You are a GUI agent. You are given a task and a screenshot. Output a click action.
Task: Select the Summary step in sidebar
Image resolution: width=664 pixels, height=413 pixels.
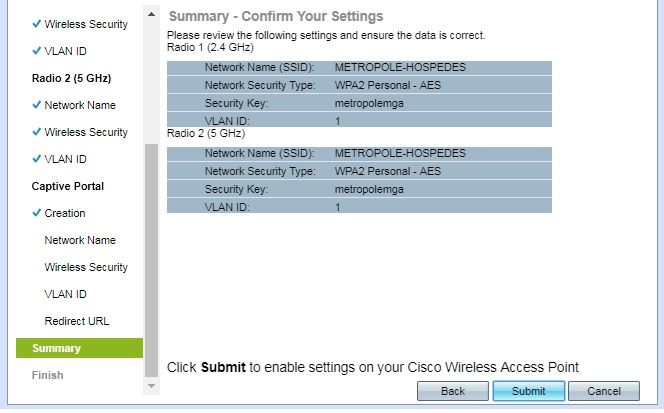[x=79, y=348]
